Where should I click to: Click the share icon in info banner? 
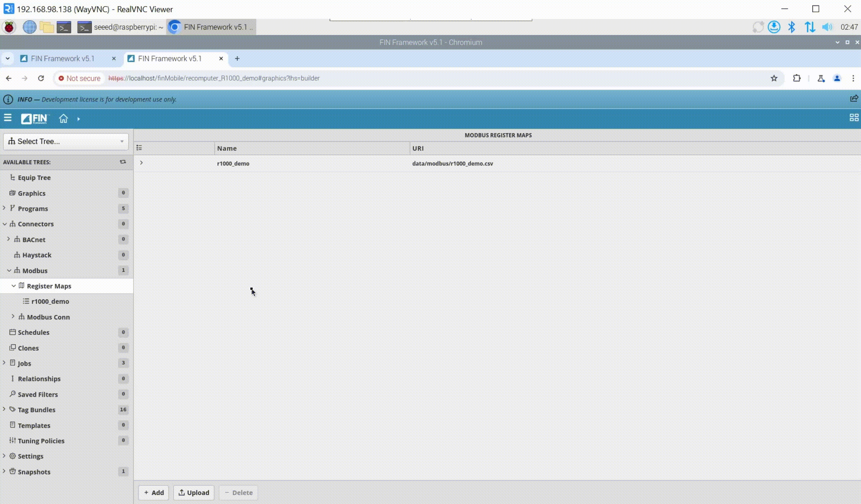pos(854,99)
